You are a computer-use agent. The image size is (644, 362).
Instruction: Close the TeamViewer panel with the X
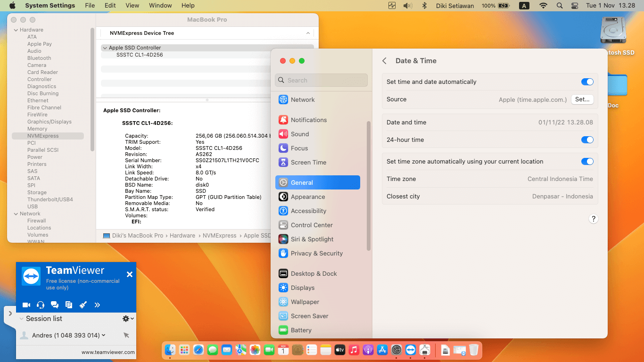(x=130, y=274)
